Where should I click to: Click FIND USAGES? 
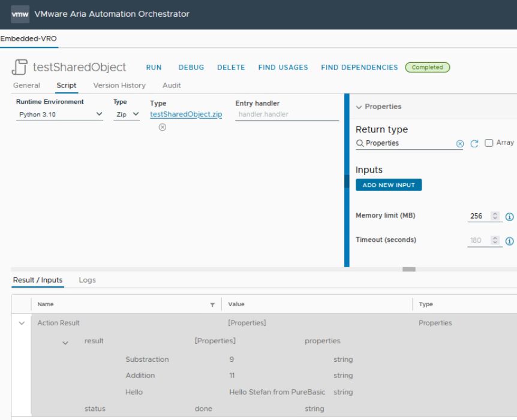pyautogui.click(x=283, y=68)
